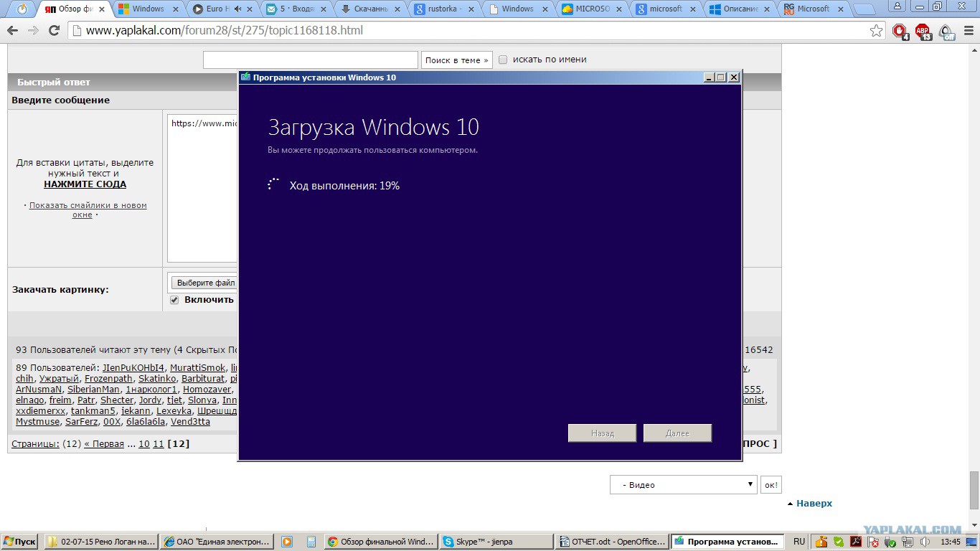Open the '02-07-15 Рено Логан' taskbar folder
Screen dimensions: 980x551
[x=101, y=542]
